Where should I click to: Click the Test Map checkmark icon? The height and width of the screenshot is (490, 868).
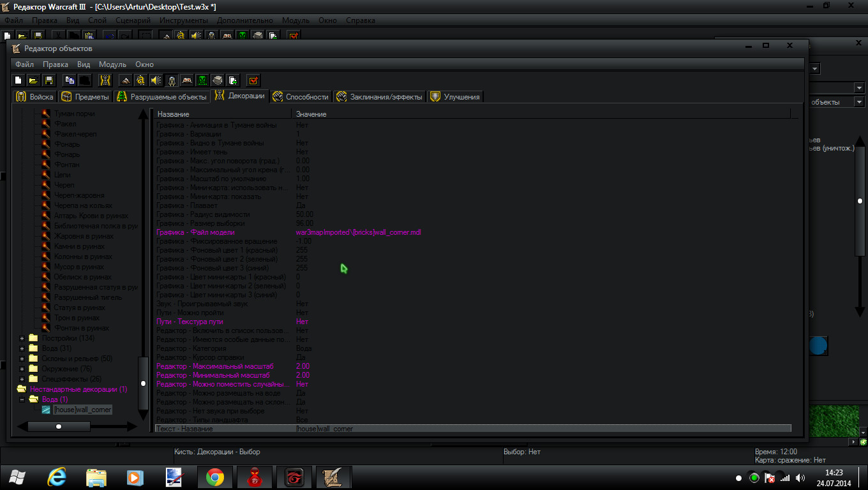point(253,80)
